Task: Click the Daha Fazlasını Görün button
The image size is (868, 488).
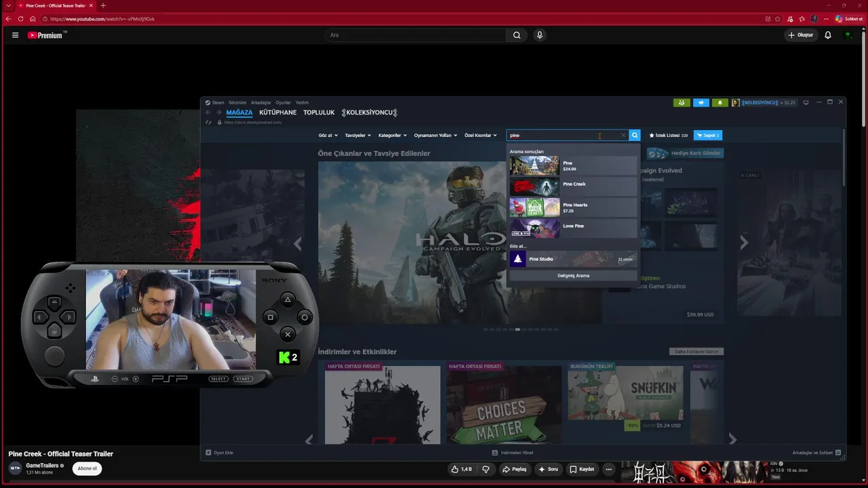Action: (x=696, y=352)
